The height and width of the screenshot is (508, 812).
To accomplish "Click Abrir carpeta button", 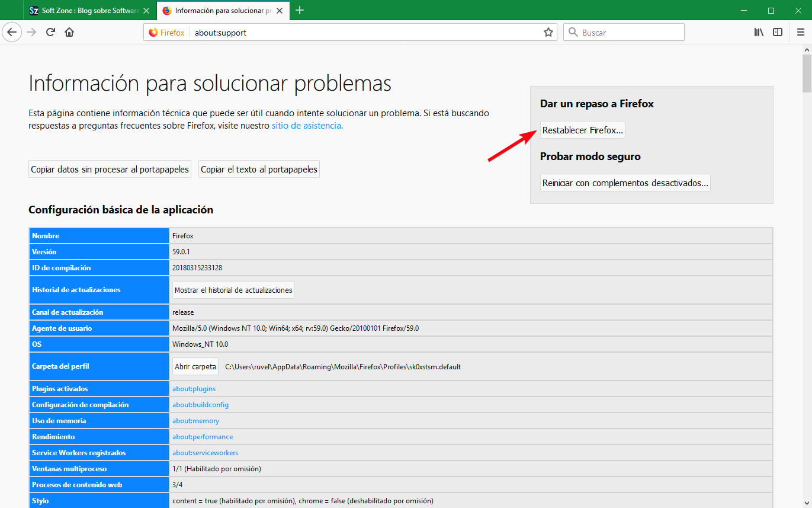I will 195,366.
